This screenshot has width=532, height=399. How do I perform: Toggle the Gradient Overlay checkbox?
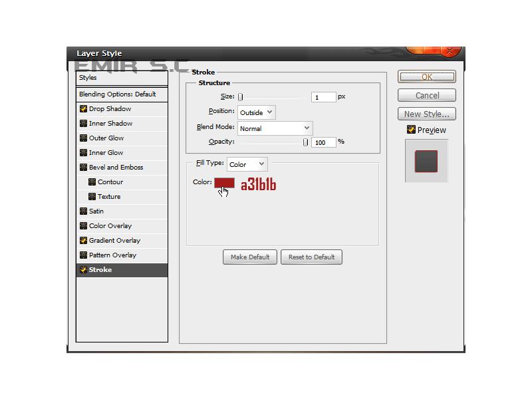point(83,241)
